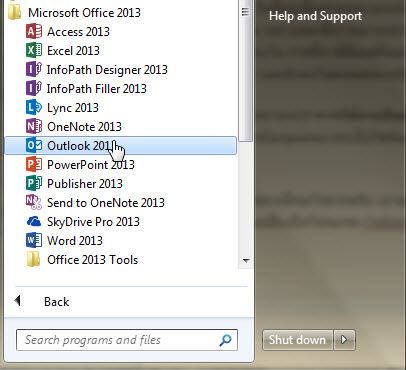
Task: Click the Search programs and files box
Action: (x=127, y=340)
